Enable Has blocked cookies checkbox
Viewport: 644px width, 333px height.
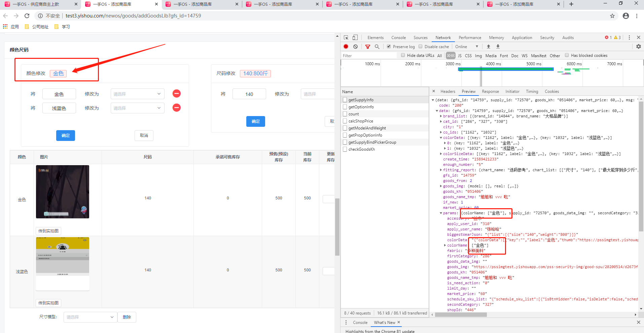[x=567, y=55]
